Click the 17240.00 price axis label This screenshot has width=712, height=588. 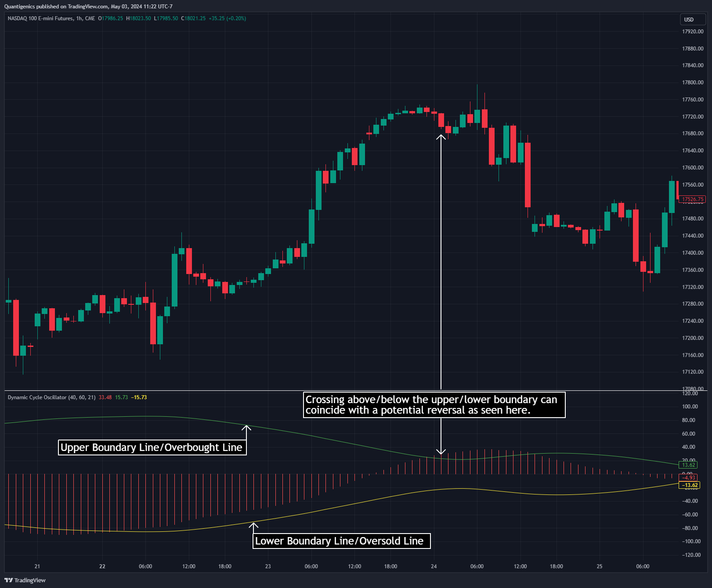coord(693,321)
